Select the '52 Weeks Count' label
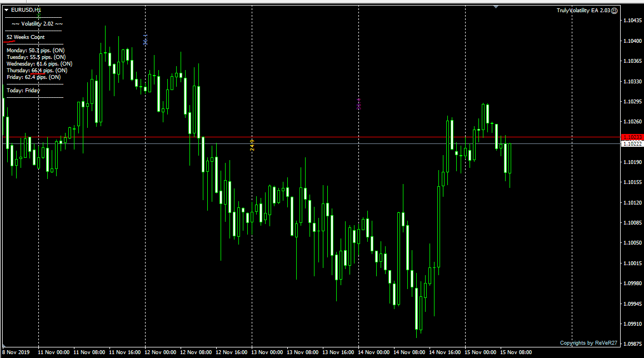 pos(26,37)
